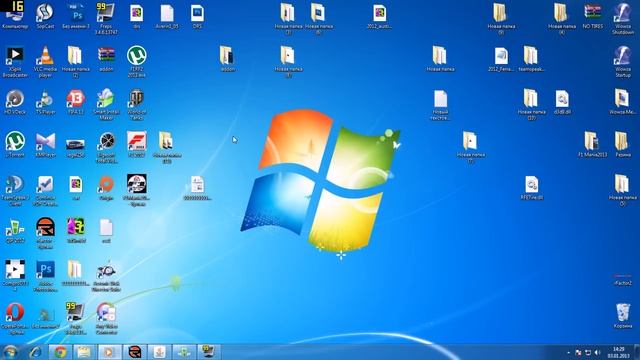Select the addon folder icon
The height and width of the screenshot is (360, 640).
click(227, 59)
